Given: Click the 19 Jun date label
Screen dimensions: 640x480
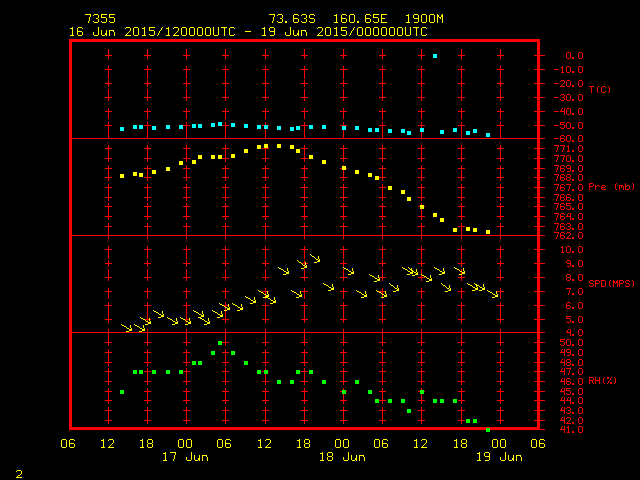Looking at the screenshot, I should pos(499,457).
